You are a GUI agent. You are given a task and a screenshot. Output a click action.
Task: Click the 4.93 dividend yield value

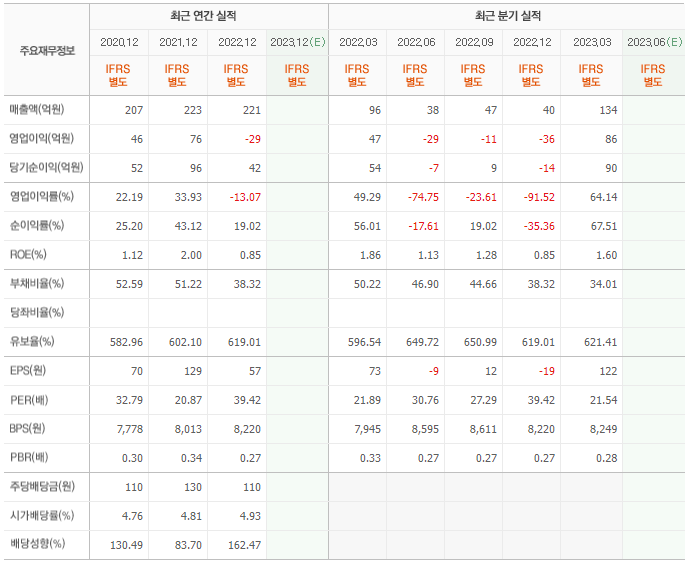(250, 516)
